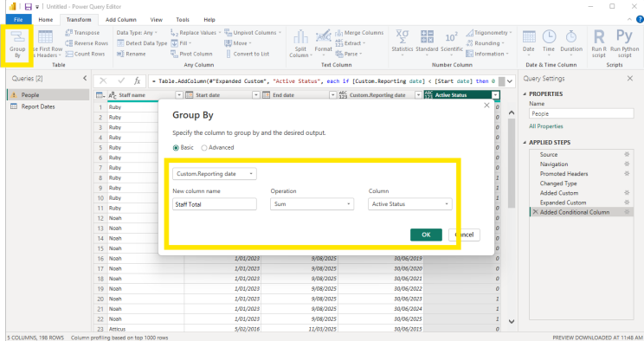The height and width of the screenshot is (341, 644).
Task: Switch to the Tools tab
Action: pos(183,19)
